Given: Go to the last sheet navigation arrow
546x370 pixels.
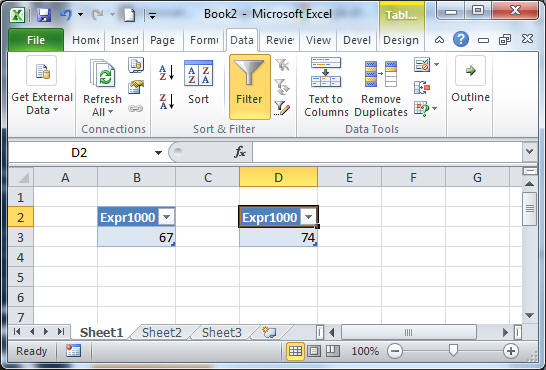Looking at the screenshot, I should click(x=61, y=332).
